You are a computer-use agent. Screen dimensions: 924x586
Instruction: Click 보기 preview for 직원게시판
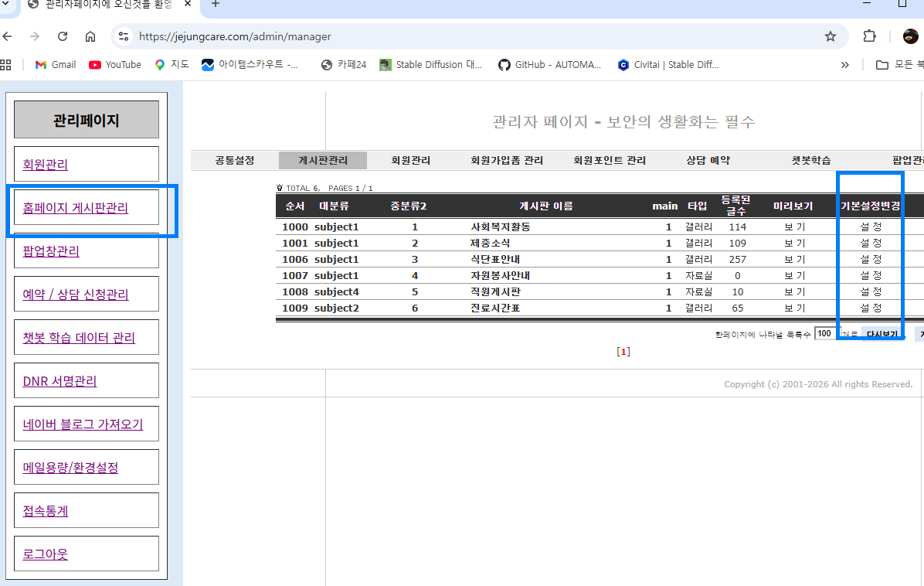tap(794, 291)
